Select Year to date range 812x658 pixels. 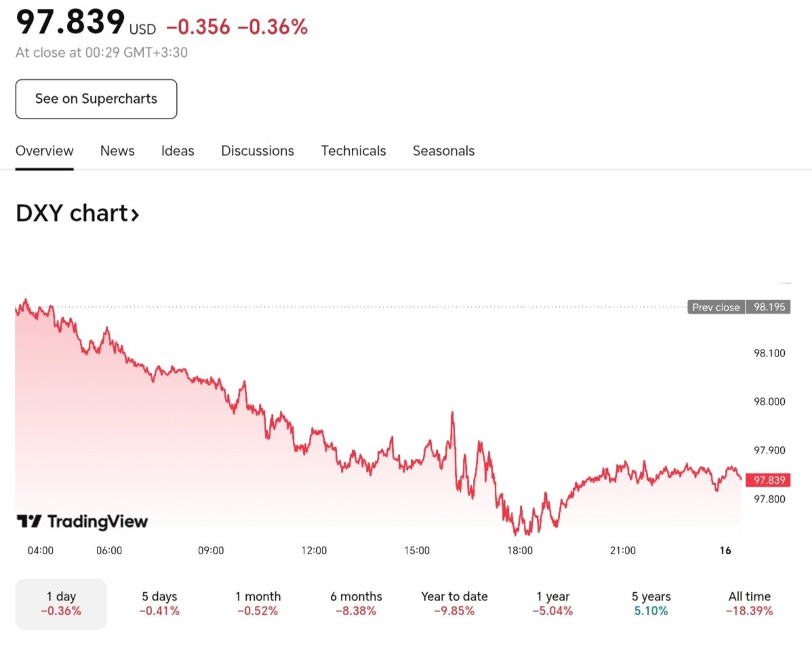[x=454, y=603]
